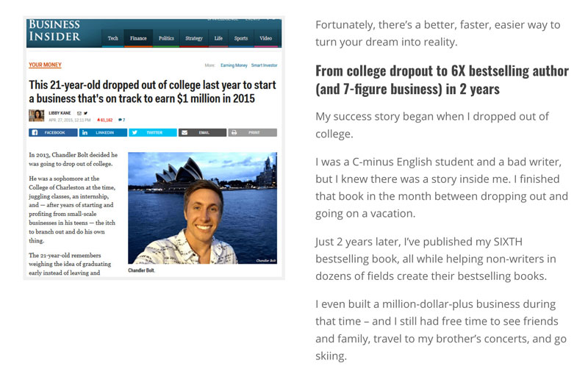Viewport: 588px width, 374px height.
Task: Click the Chandler Bolt Sydney photo
Action: pos(202,208)
